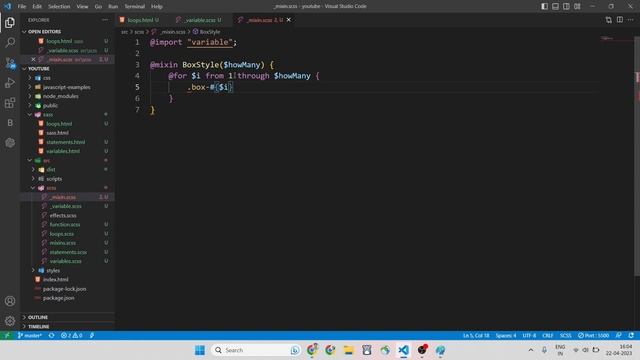Expand the dist folder
This screenshot has height=360, width=640.
pyautogui.click(x=51, y=169)
